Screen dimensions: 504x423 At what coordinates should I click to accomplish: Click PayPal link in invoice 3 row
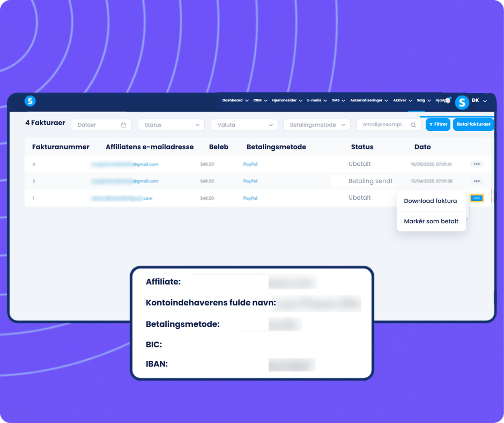pyautogui.click(x=250, y=181)
